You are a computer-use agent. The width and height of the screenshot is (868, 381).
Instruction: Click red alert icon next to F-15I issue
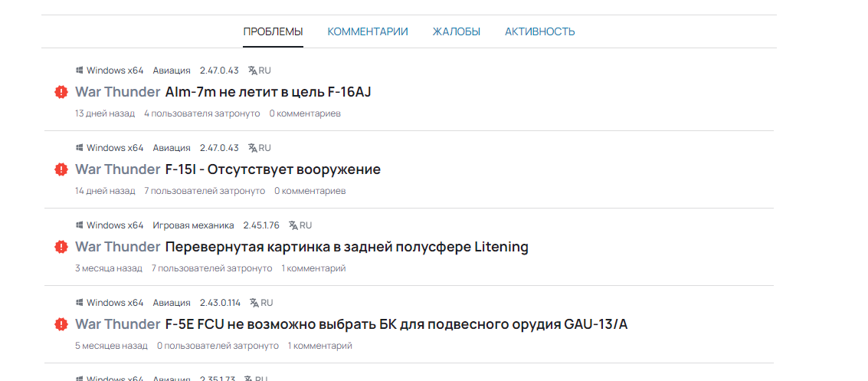coord(61,169)
